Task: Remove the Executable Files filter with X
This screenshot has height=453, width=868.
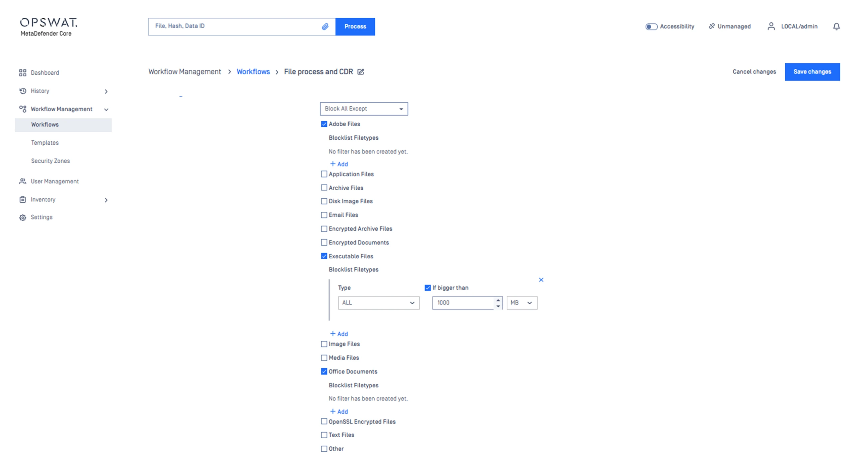Action: pos(541,280)
